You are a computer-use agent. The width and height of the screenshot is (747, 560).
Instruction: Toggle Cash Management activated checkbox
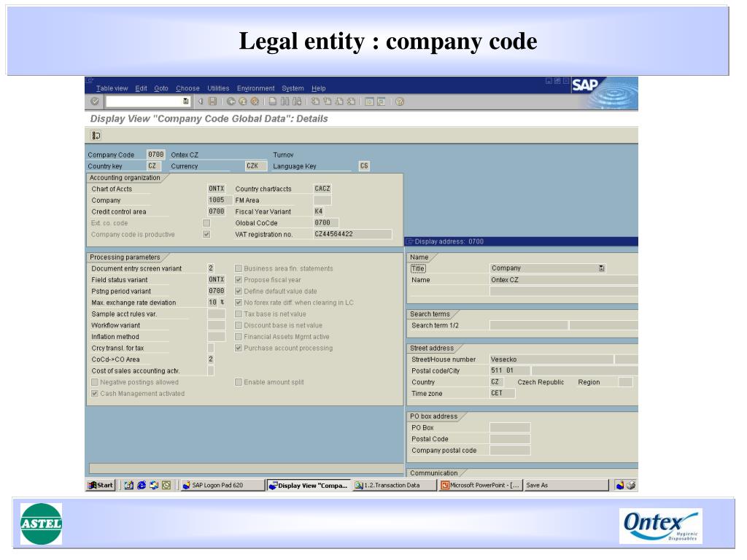(95, 393)
